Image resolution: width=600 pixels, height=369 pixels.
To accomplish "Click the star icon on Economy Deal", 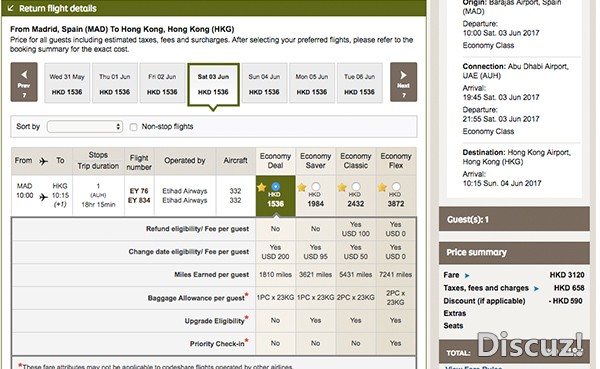I will [x=262, y=187].
